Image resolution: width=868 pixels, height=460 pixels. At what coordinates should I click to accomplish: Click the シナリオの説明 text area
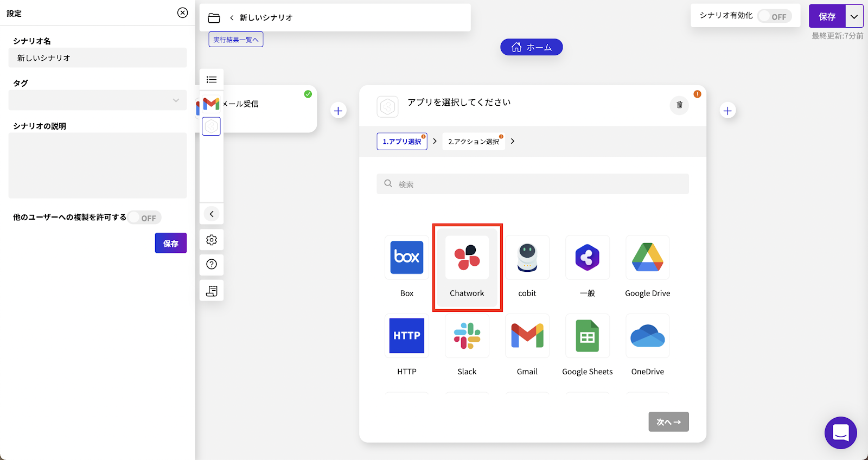tap(98, 165)
